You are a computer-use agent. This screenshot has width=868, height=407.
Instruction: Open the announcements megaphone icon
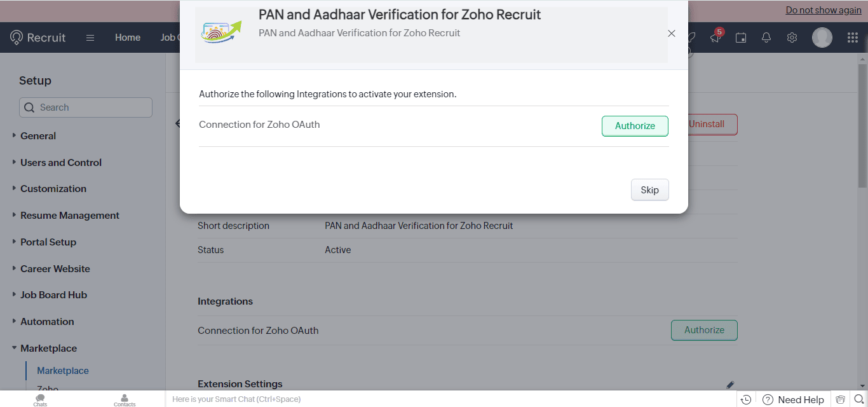coord(715,38)
